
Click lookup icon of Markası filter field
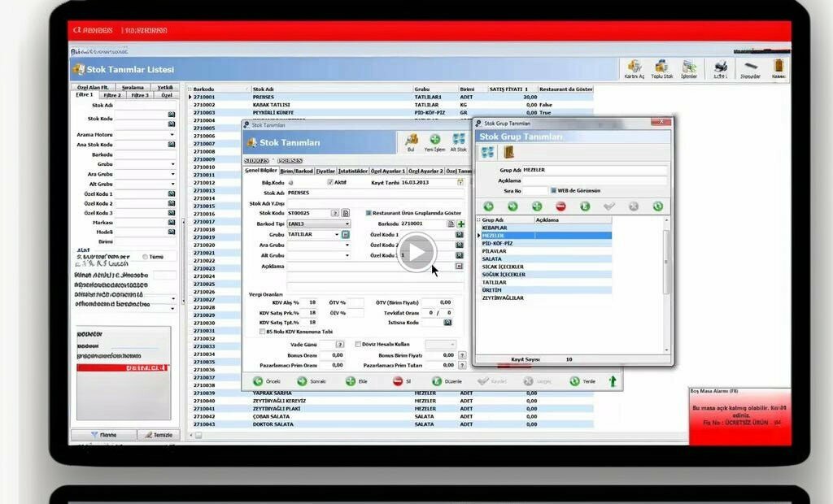[172, 223]
